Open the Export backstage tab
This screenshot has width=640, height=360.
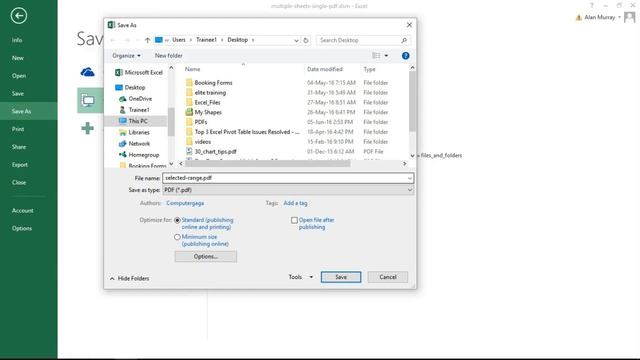(x=20, y=164)
